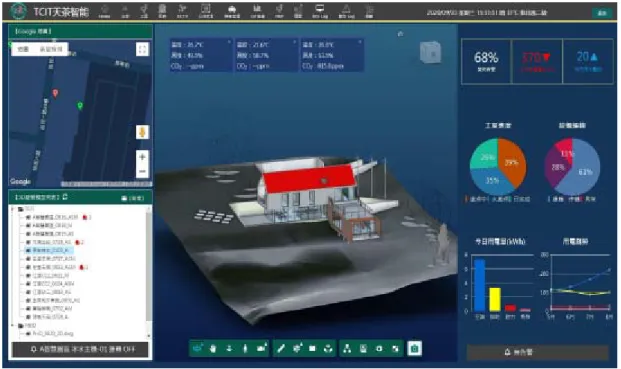Click the model tree vertical scrollbar
Viewport: 621px width, 369px height.
[149, 266]
